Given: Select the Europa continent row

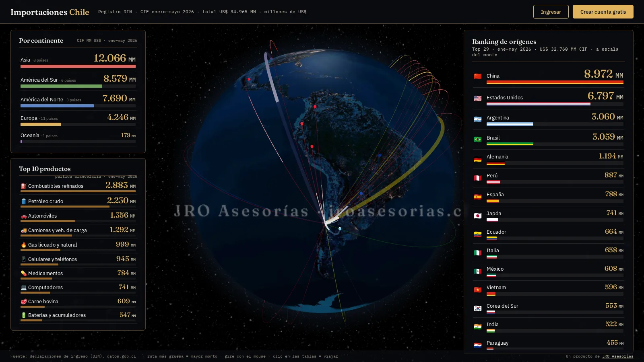Looking at the screenshot, I should pyautogui.click(x=78, y=119).
